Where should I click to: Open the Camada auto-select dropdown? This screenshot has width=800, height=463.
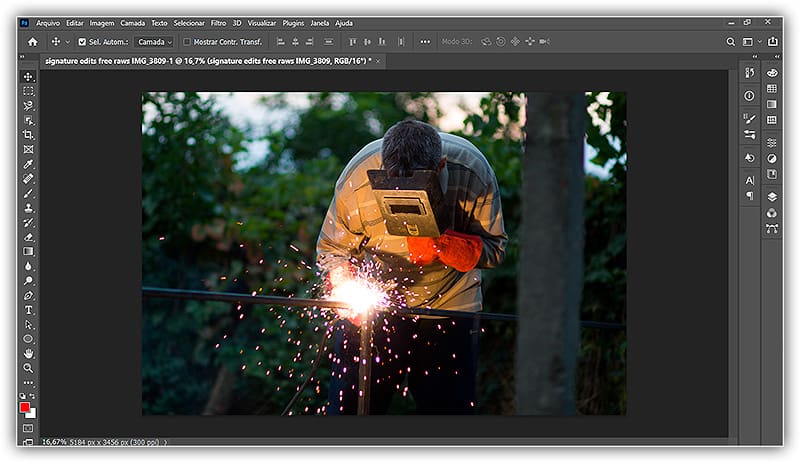point(154,42)
